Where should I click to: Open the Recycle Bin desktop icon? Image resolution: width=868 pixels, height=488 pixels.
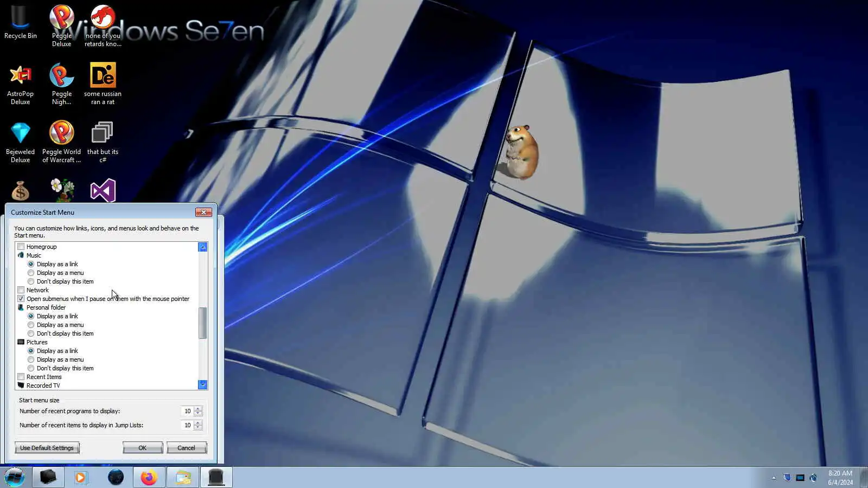[20, 22]
